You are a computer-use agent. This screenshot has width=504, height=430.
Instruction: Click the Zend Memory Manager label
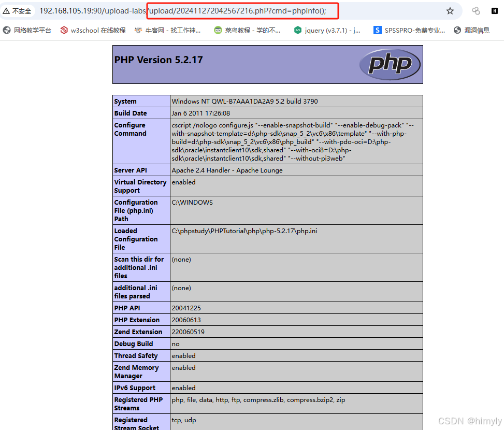click(136, 371)
